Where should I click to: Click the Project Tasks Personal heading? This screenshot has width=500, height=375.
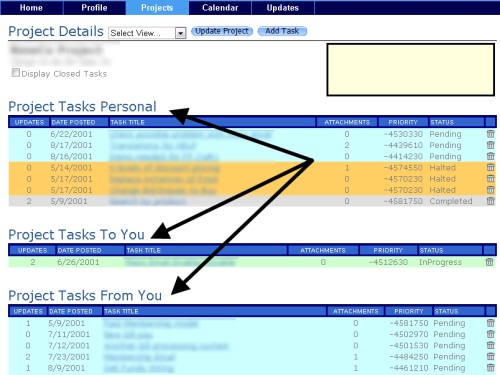[82, 107]
